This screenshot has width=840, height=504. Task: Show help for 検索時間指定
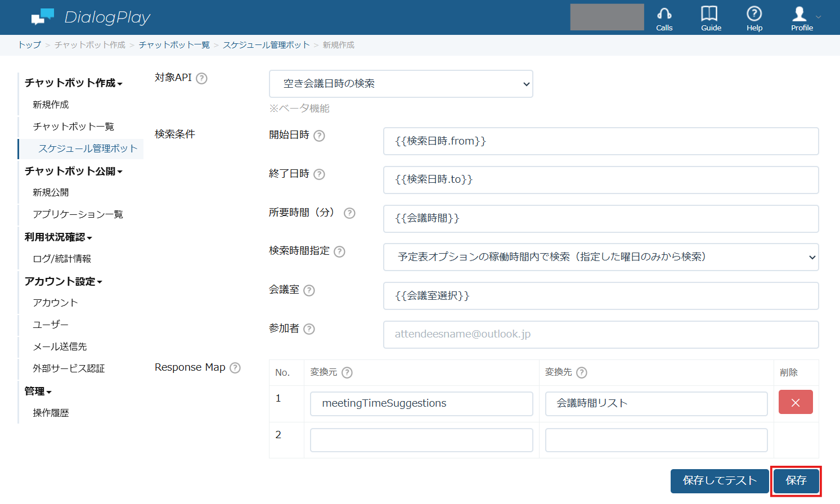(x=339, y=251)
